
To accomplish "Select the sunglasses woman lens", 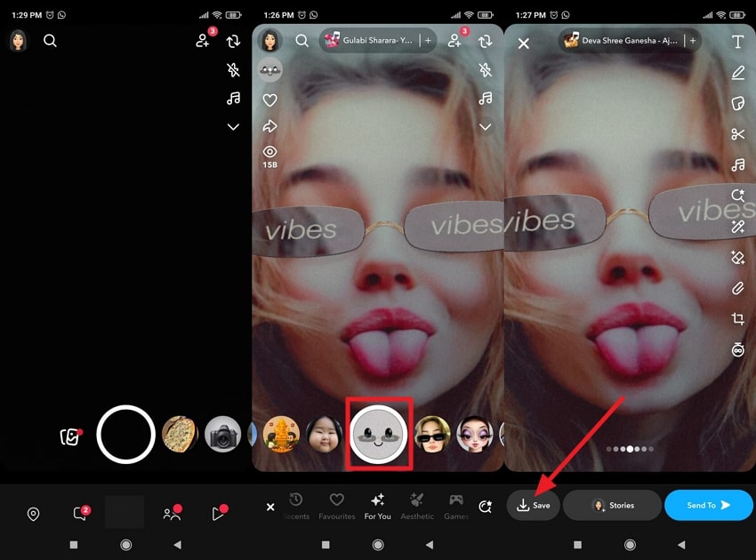I will pos(432,434).
